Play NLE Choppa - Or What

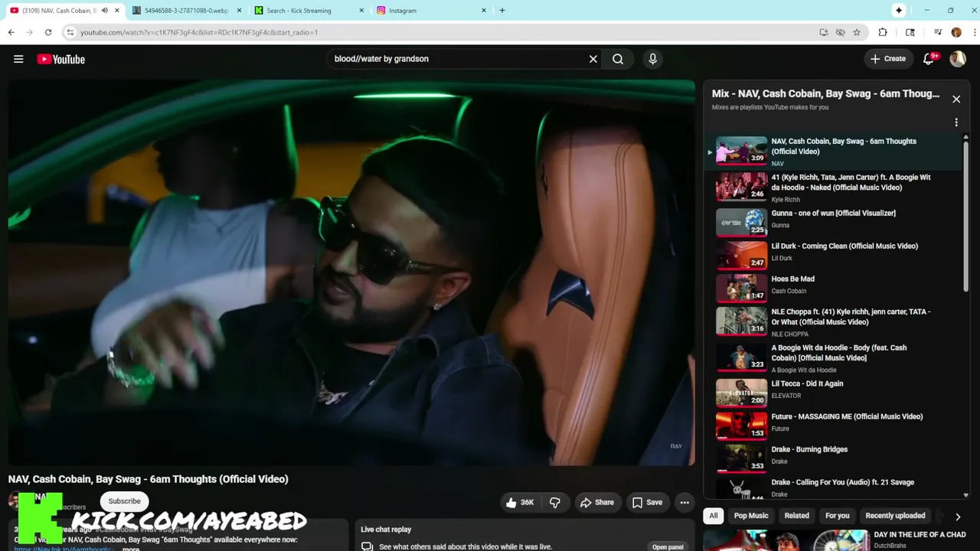pyautogui.click(x=833, y=322)
